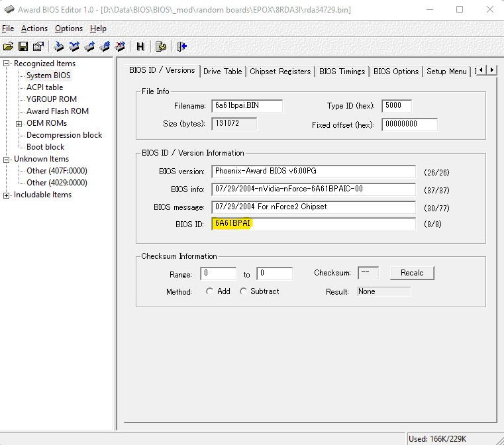Click the BIOS message text field
Image resolution: width=504 pixels, height=445 pixels.
coord(313,207)
